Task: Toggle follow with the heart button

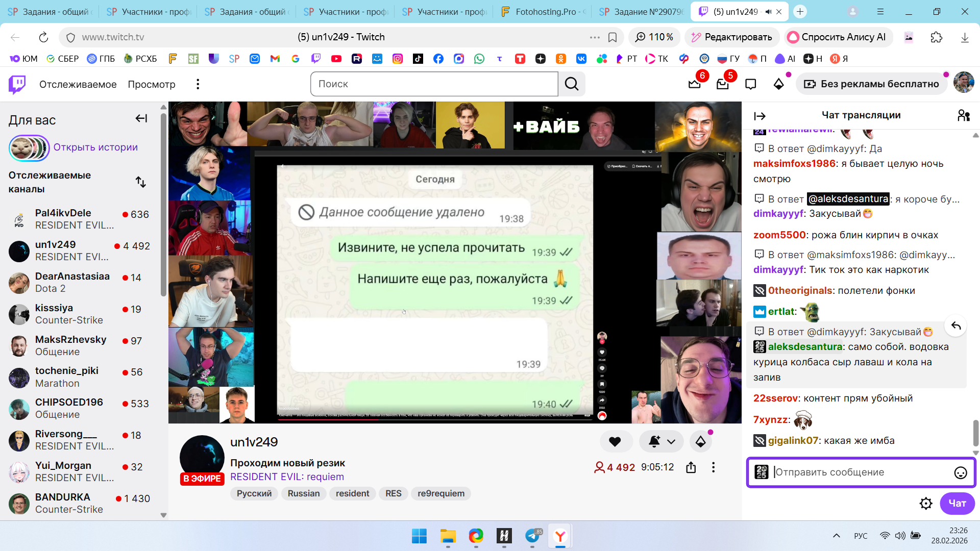Action: pos(615,442)
